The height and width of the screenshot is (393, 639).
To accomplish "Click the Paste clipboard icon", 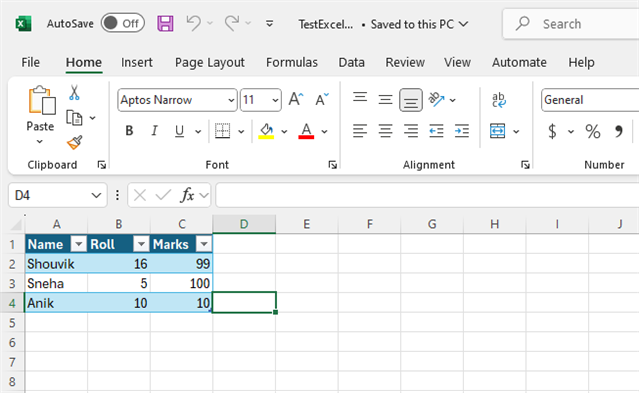I will (x=42, y=100).
